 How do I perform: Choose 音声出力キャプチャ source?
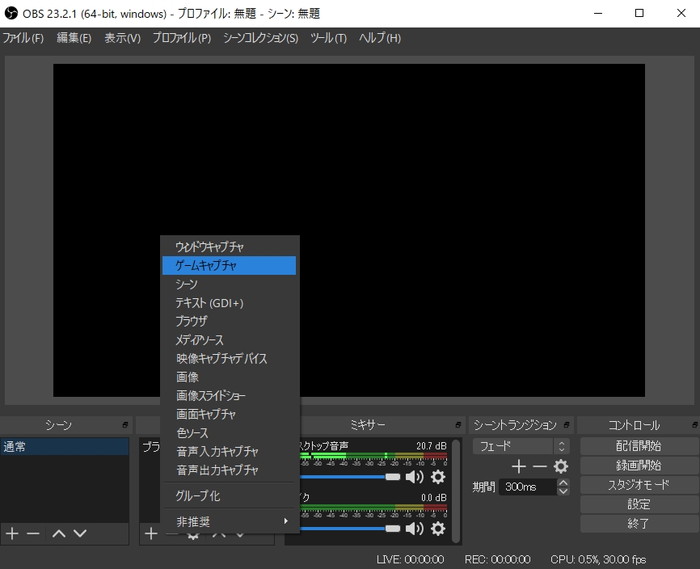230,470
